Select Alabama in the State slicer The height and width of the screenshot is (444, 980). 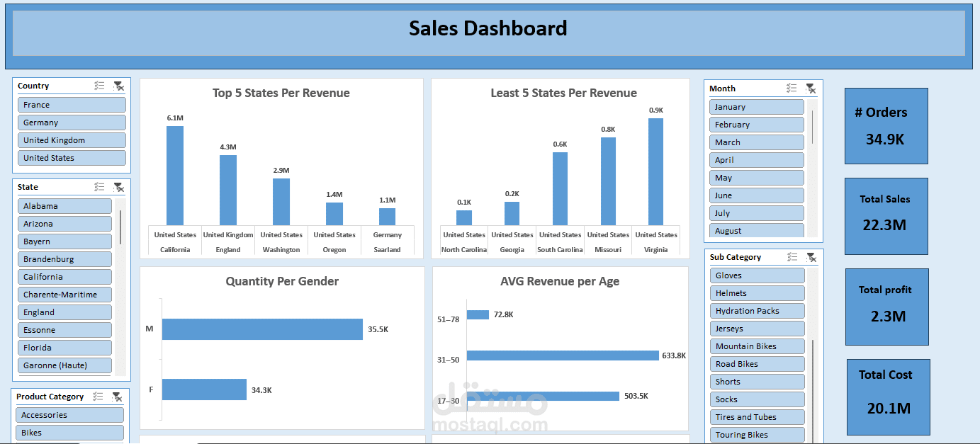64,205
